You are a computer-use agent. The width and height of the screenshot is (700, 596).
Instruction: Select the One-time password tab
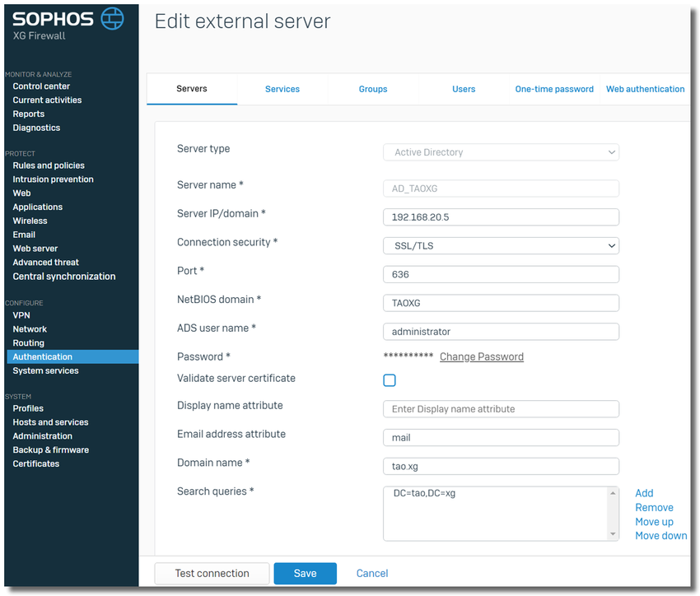click(x=554, y=89)
